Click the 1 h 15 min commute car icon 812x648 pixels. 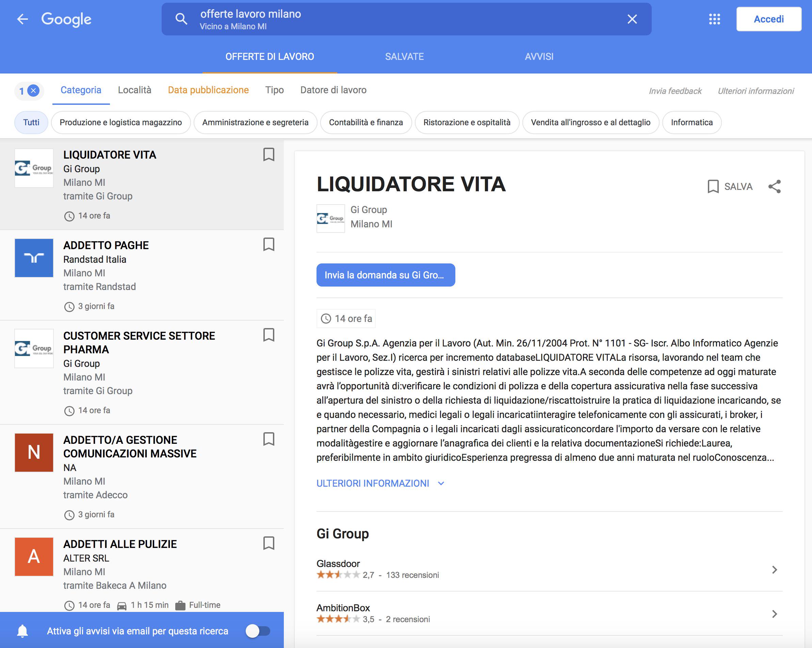[x=121, y=606]
